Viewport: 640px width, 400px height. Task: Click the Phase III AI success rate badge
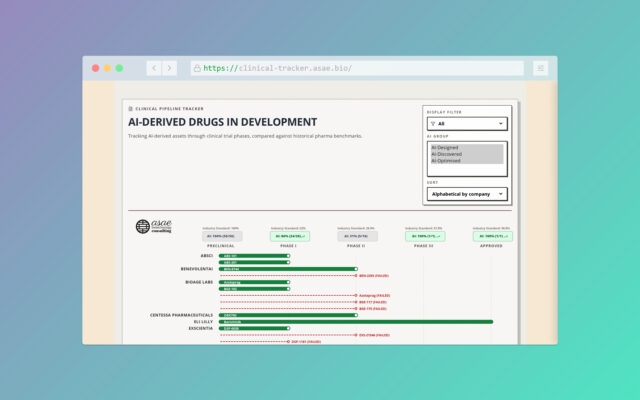tap(425, 236)
